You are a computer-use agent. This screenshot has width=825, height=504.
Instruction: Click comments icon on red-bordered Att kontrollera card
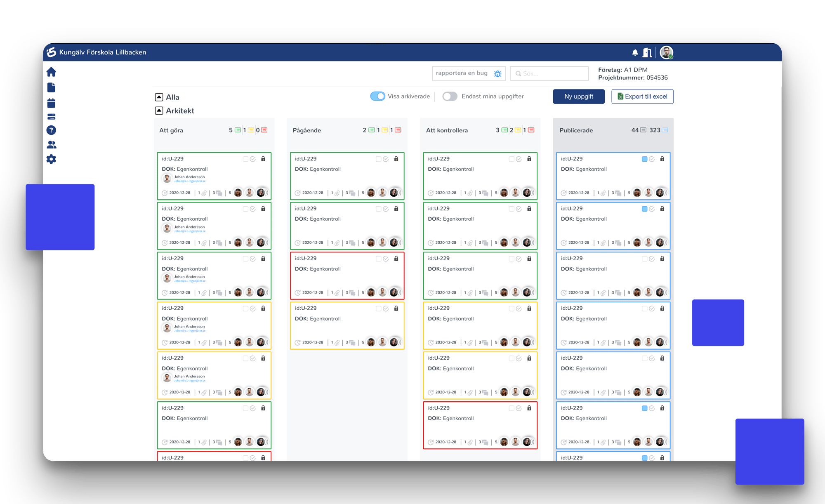pos(486,443)
